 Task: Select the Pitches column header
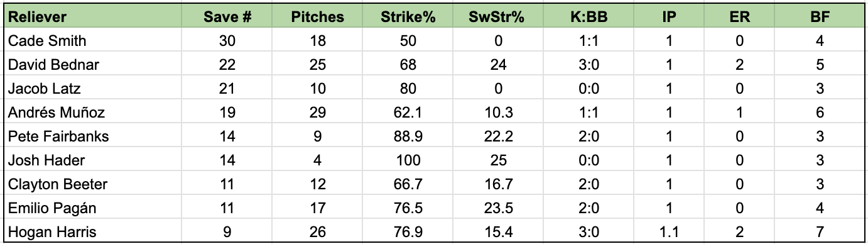tap(318, 17)
